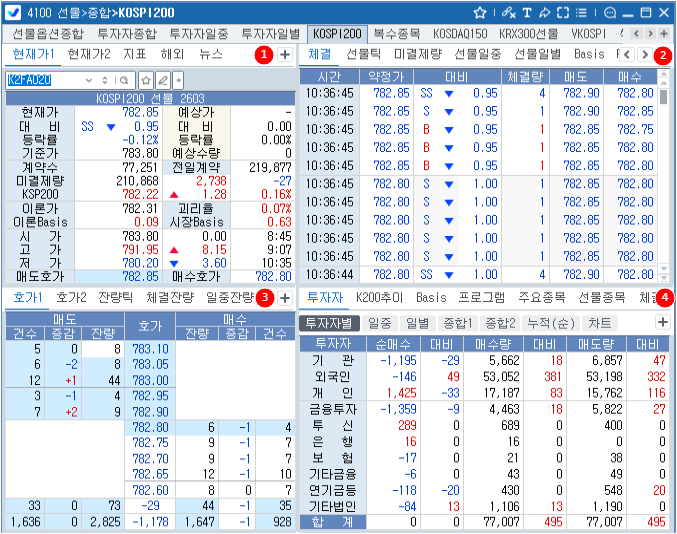Click the pencil memo icon near code field
This screenshot has height=534, width=677.
coord(162,78)
